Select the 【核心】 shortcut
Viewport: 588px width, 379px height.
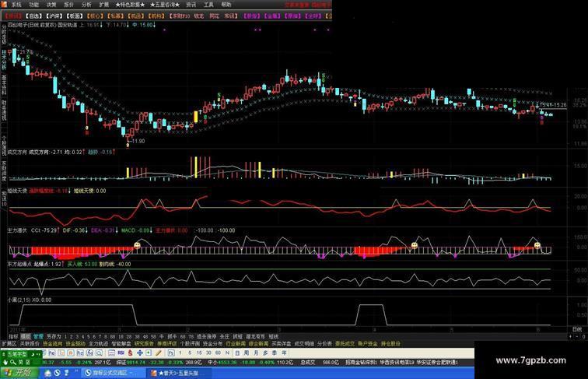95,16
